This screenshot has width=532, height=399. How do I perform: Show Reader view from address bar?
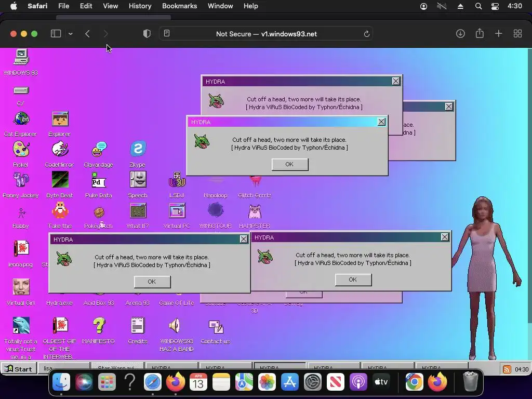coord(167,33)
